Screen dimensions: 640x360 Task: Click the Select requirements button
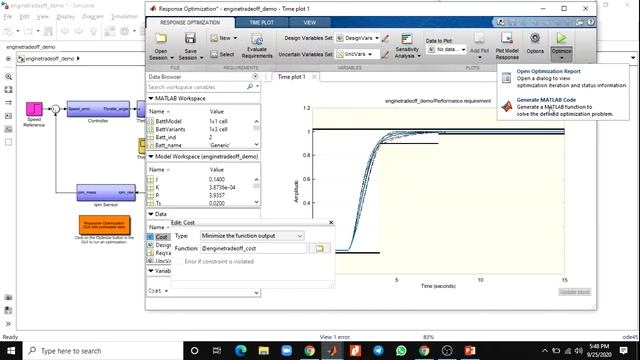click(x=222, y=54)
